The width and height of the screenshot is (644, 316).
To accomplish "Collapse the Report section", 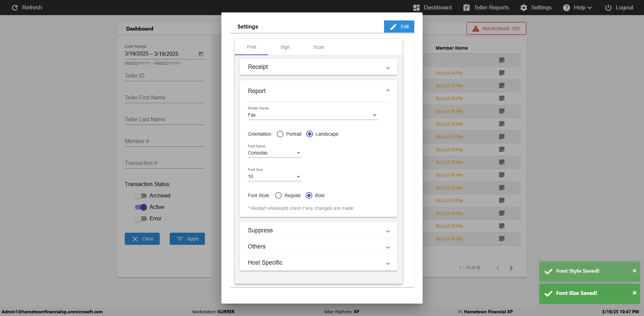I will [x=319, y=91].
